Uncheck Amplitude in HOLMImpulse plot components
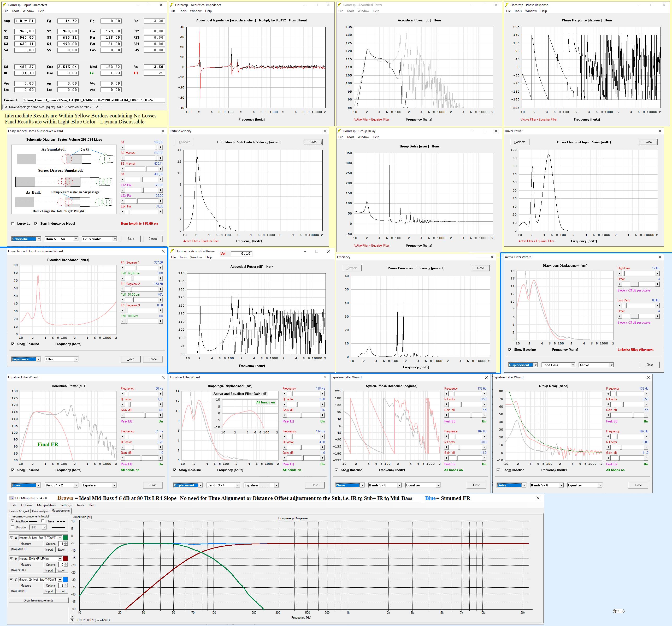The image size is (672, 626). click(x=13, y=521)
